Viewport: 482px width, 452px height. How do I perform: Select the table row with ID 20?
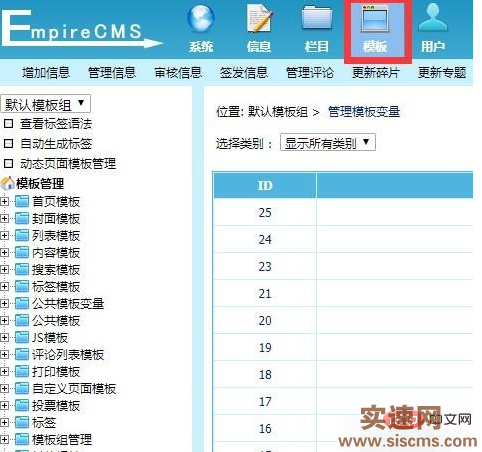(343, 320)
